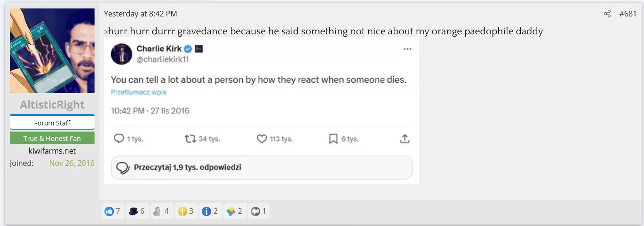Click the share icon beside #681

[607, 14]
